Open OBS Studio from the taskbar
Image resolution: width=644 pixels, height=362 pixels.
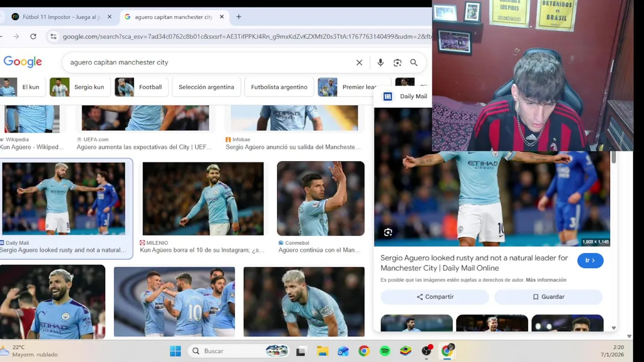coord(427,350)
